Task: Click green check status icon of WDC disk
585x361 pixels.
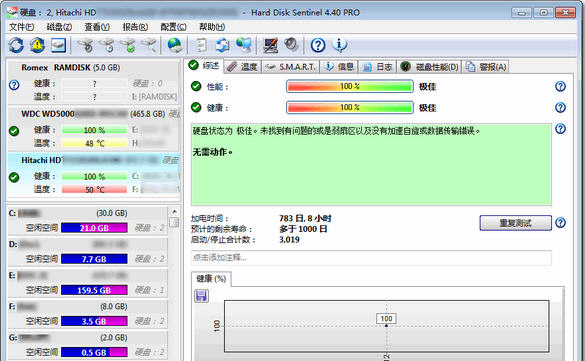Action: (x=14, y=131)
